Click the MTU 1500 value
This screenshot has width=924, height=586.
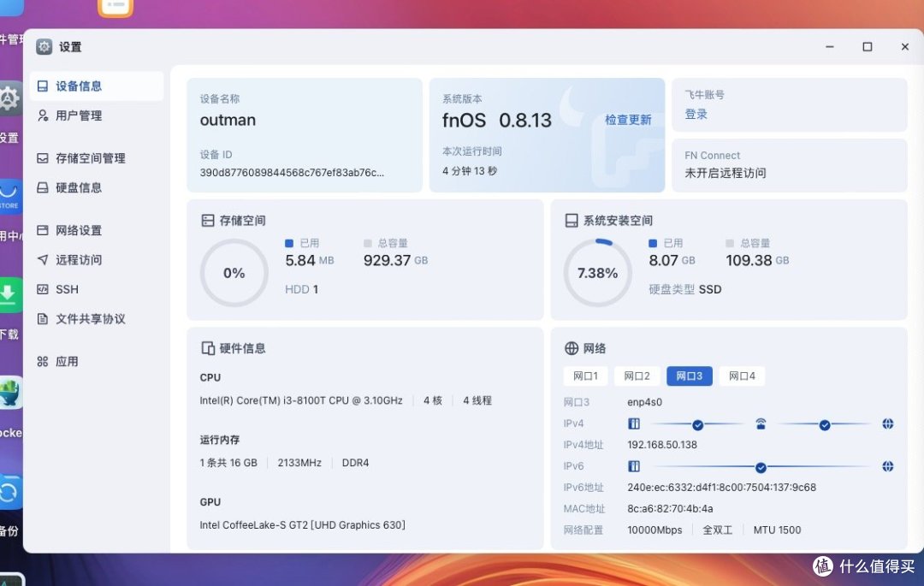[x=777, y=530]
